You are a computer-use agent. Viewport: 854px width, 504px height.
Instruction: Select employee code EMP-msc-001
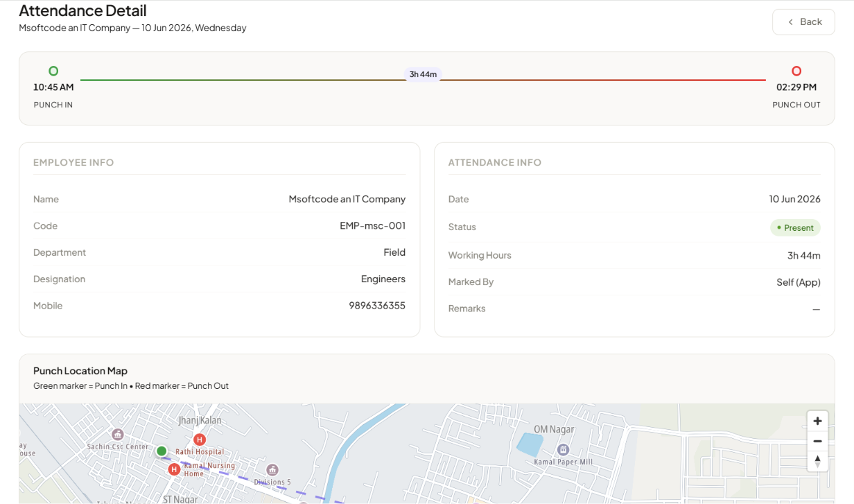click(x=373, y=226)
